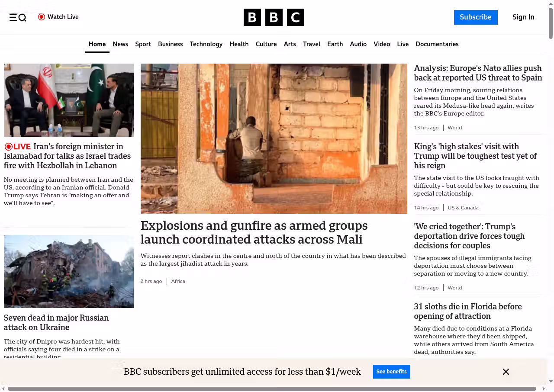The height and width of the screenshot is (392, 554).
Task: Switch to the Technology section
Action: (x=206, y=44)
